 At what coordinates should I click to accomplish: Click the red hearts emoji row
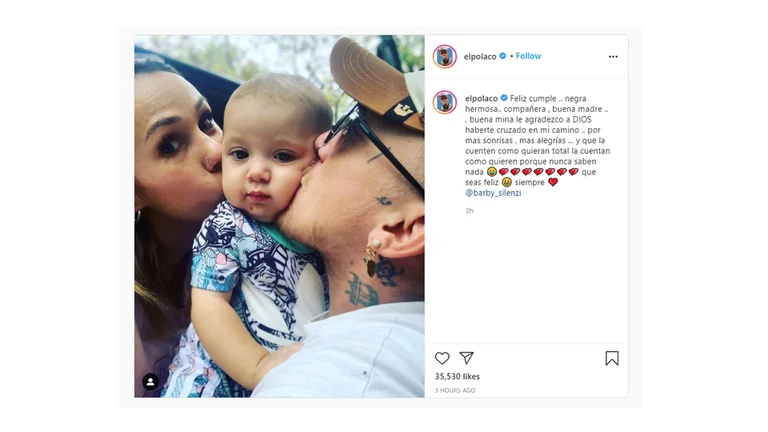(539, 172)
